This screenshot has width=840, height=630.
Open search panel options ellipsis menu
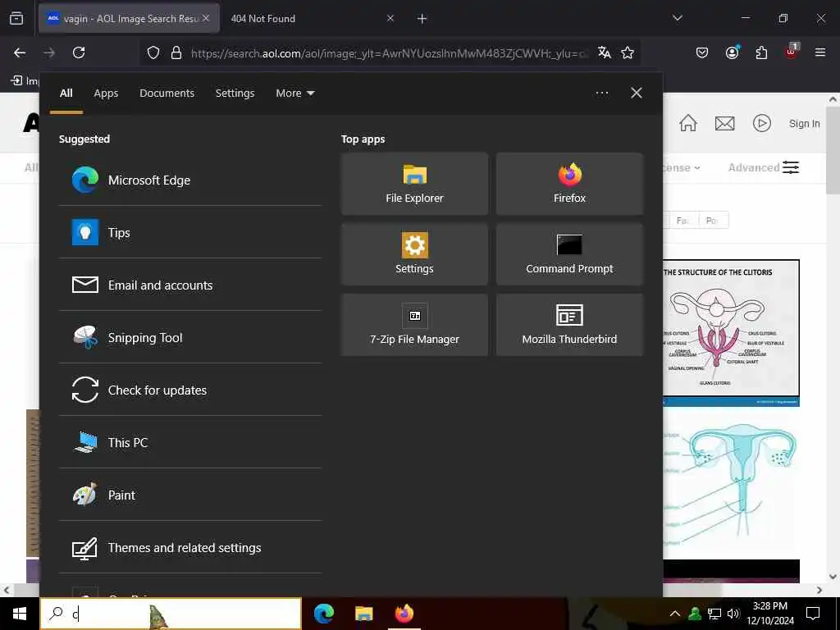coord(601,94)
